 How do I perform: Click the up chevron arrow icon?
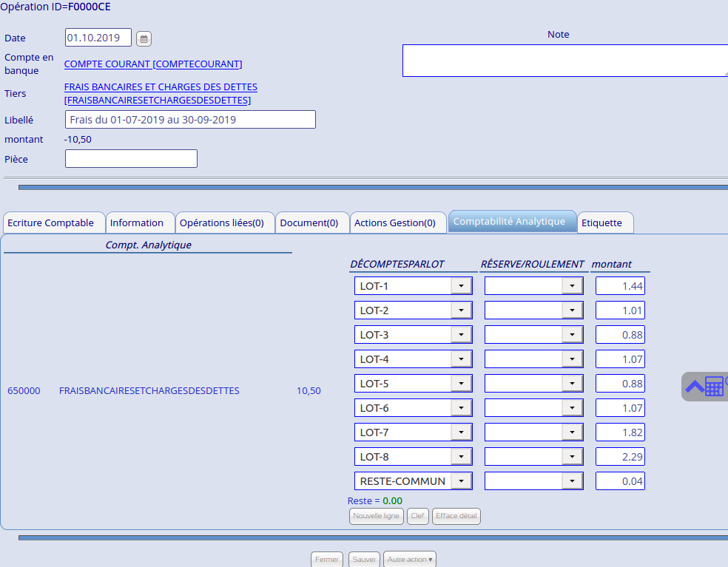(x=694, y=386)
